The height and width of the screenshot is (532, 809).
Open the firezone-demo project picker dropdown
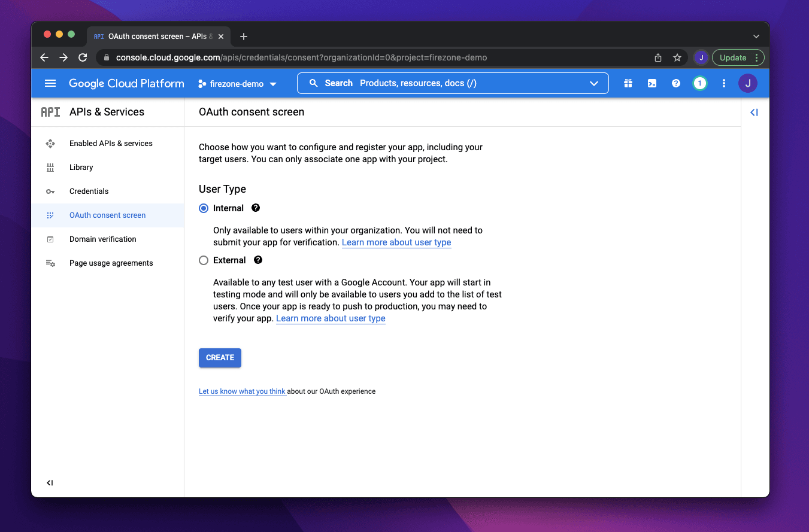237,84
